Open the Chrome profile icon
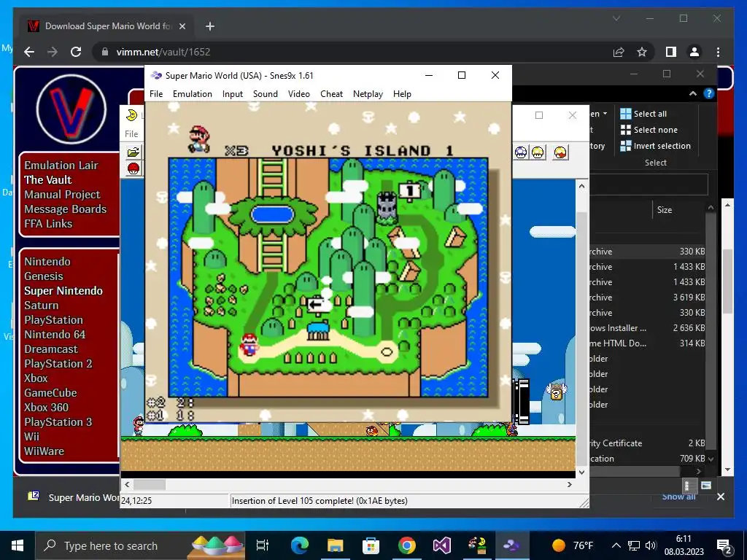Screen dimensions: 747x560 [694, 52]
